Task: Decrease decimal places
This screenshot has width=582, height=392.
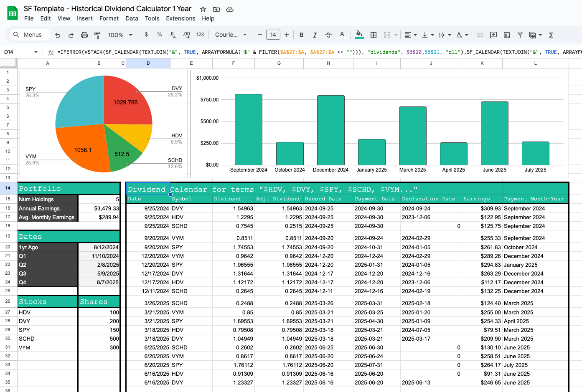Action: point(172,35)
